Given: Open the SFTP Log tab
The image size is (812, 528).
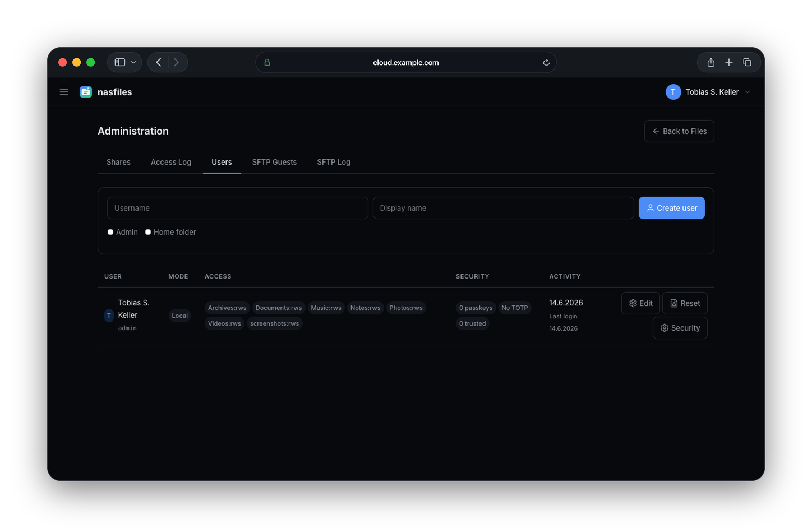Looking at the screenshot, I should [334, 162].
